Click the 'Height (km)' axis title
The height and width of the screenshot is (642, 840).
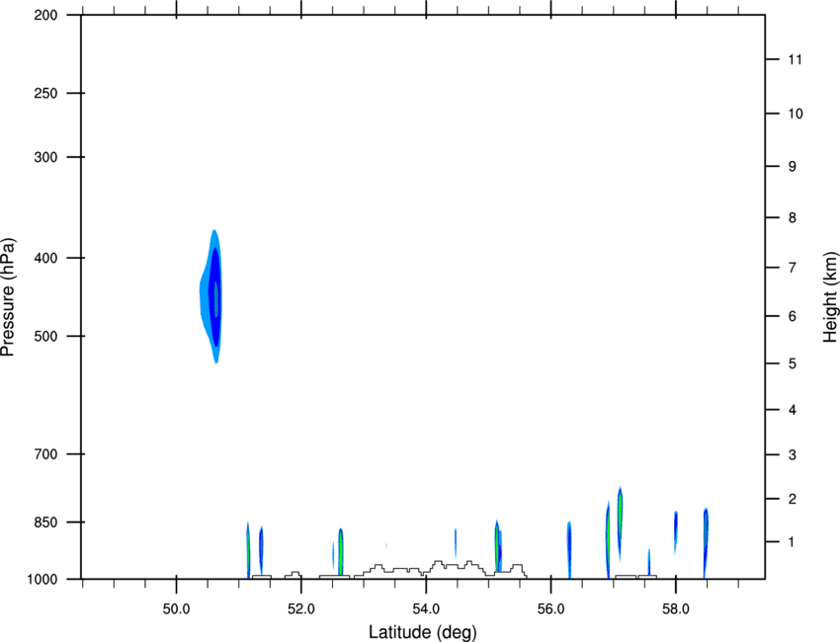830,296
